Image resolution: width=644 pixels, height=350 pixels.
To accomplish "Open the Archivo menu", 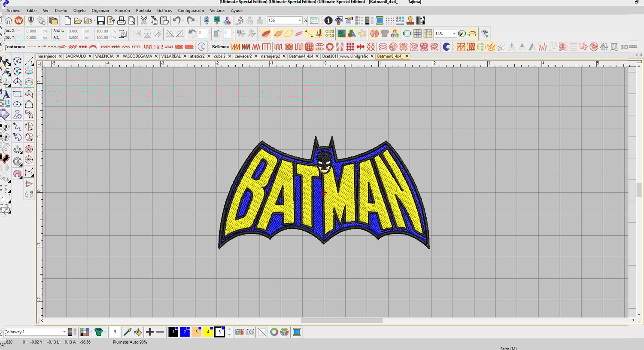I will [x=13, y=10].
